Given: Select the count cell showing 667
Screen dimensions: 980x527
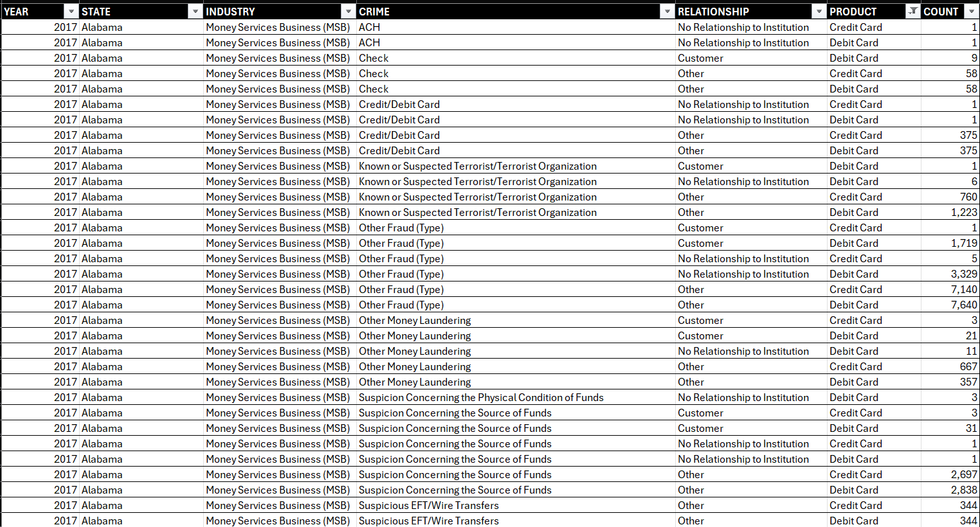Looking at the screenshot, I should 950,366.
